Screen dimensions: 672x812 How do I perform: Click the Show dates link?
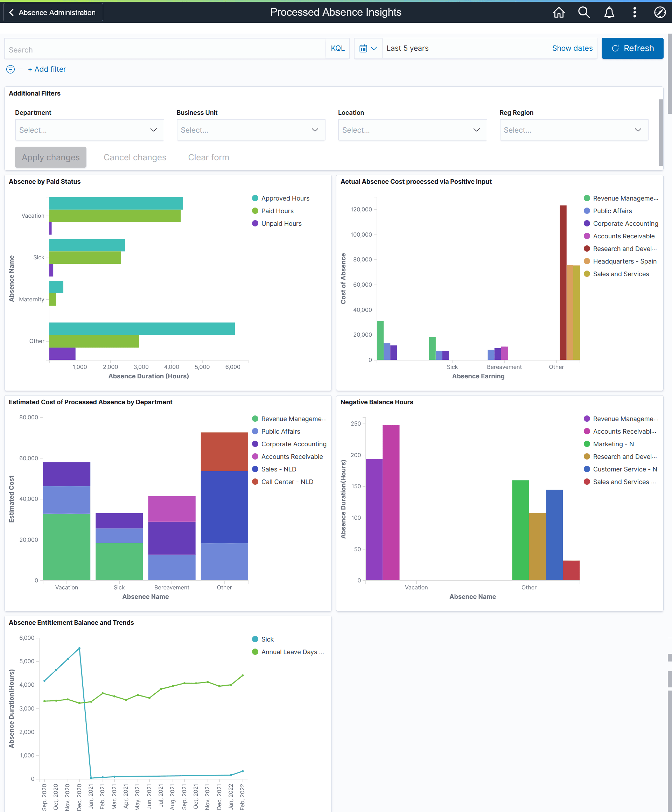573,48
